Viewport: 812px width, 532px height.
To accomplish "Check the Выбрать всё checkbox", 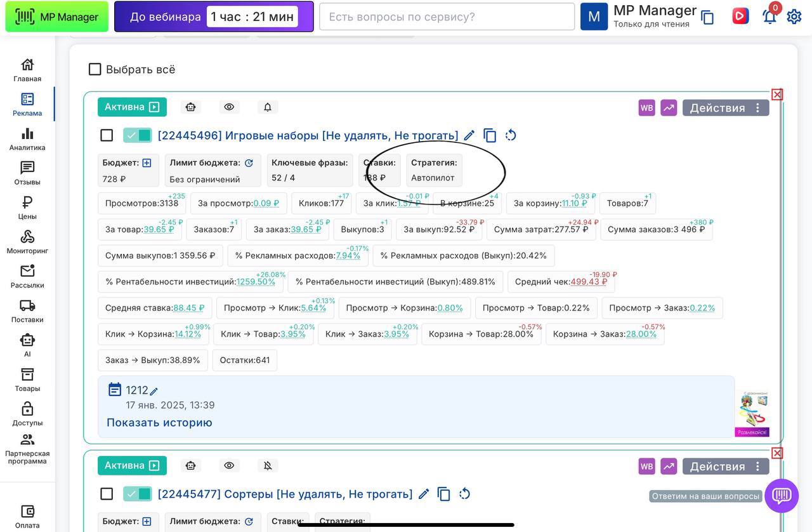I will click(x=95, y=69).
